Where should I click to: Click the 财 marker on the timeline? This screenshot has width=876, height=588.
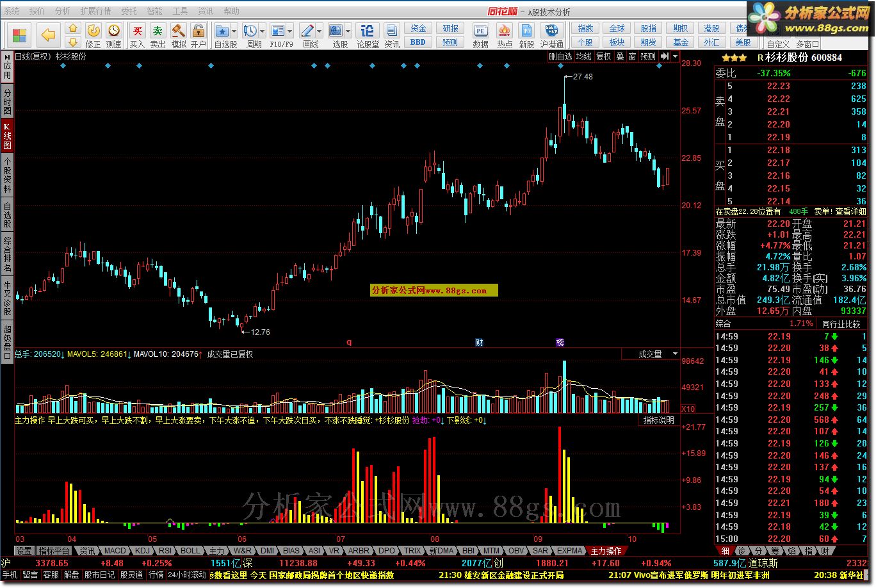pyautogui.click(x=479, y=343)
